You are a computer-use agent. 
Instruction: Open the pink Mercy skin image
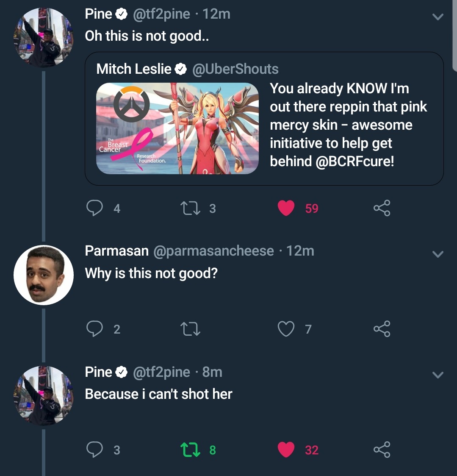177,128
